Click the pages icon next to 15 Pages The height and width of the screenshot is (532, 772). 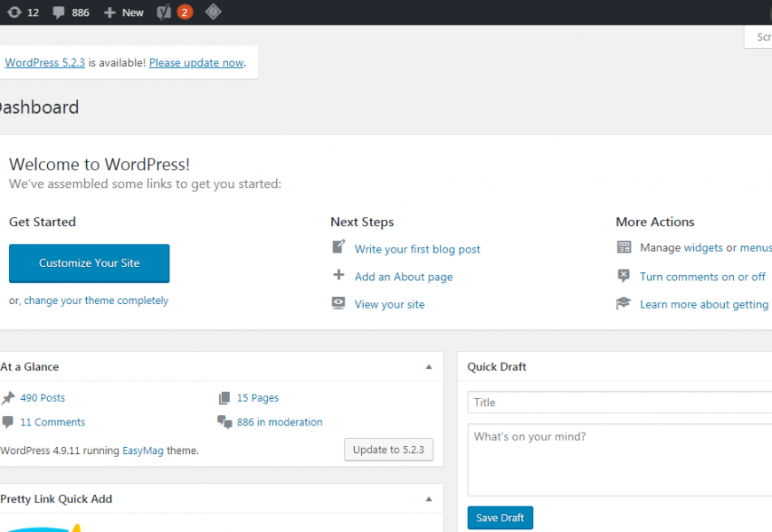pos(224,397)
